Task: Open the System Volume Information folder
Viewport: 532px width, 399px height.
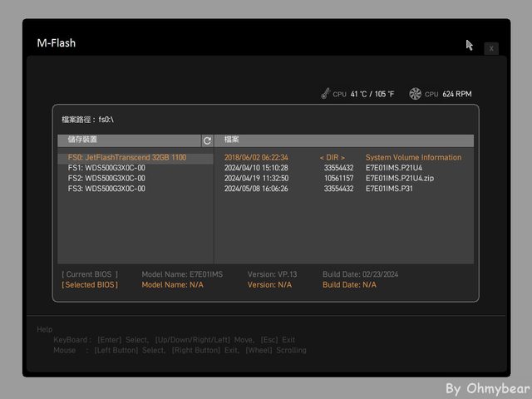Action: (413, 157)
